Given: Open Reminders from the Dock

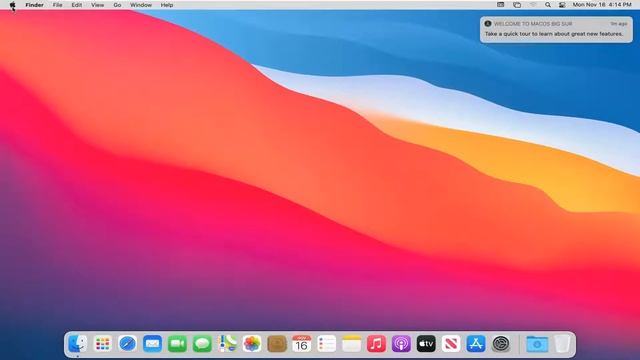Looking at the screenshot, I should click(327, 344).
